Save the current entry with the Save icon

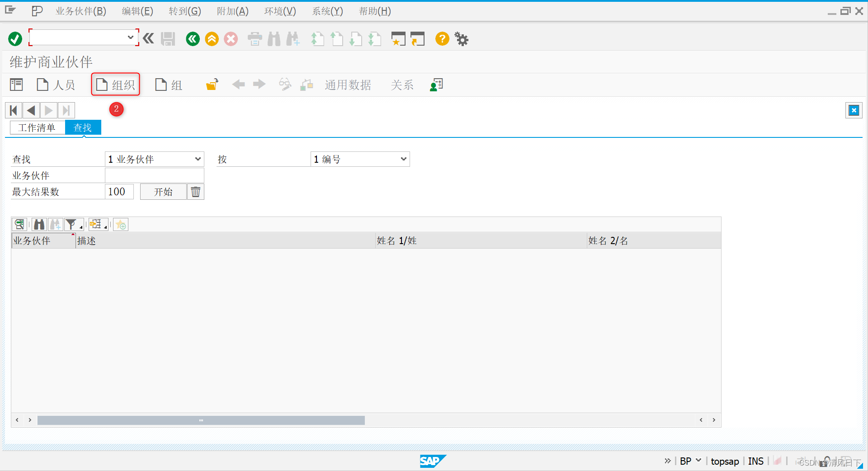click(x=167, y=39)
